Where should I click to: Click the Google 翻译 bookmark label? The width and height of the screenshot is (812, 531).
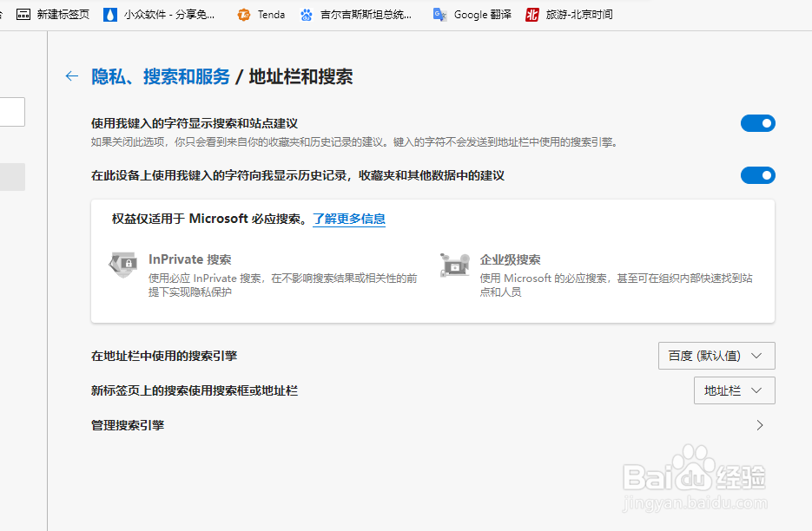(x=483, y=15)
